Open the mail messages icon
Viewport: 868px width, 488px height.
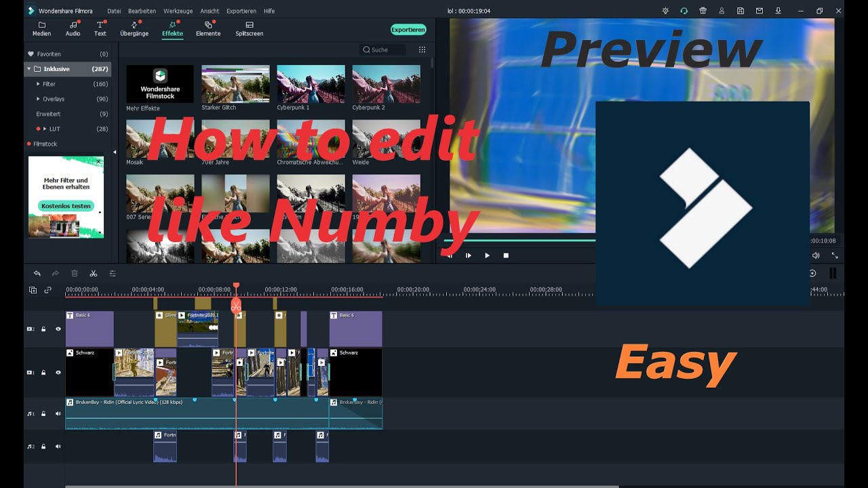coord(759,11)
